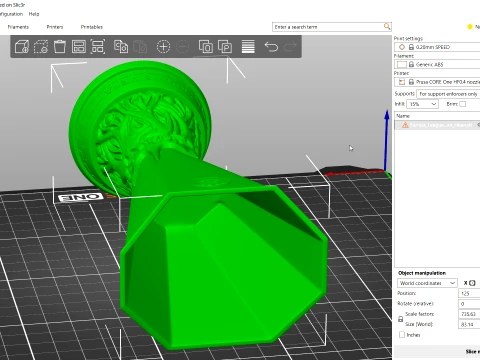Screen dimensions: 480x360
Task: Click the reset icon next to X
Action: point(472,283)
